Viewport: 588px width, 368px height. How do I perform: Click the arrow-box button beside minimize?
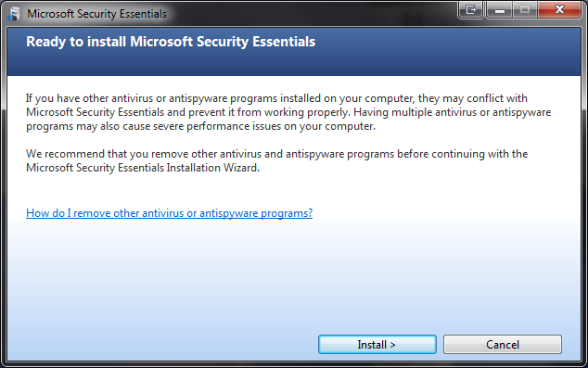click(x=470, y=9)
